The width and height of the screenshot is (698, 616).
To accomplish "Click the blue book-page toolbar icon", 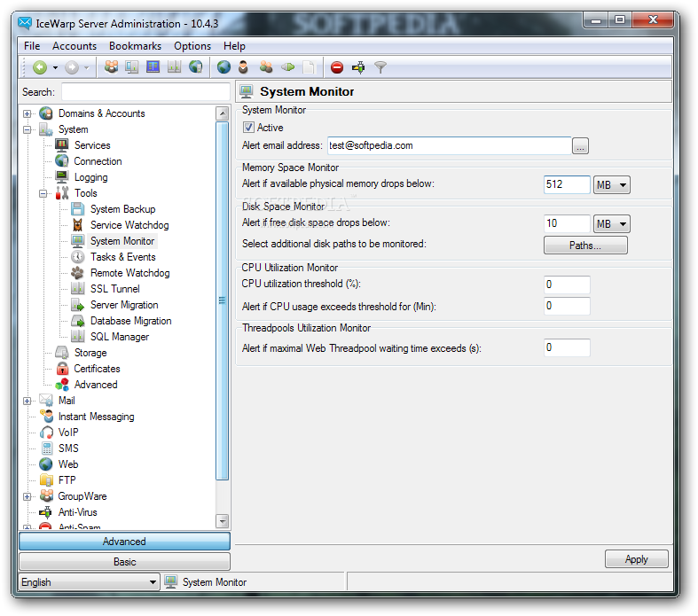I will click(153, 67).
